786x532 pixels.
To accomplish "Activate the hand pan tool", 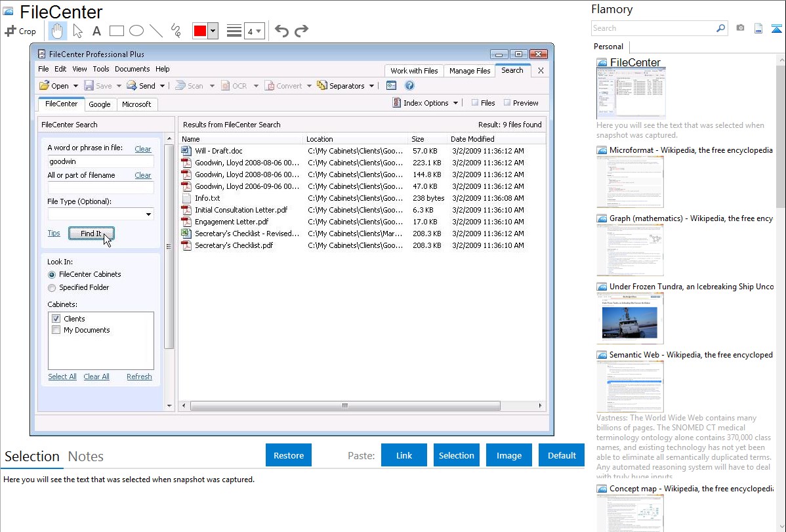I will coord(57,31).
